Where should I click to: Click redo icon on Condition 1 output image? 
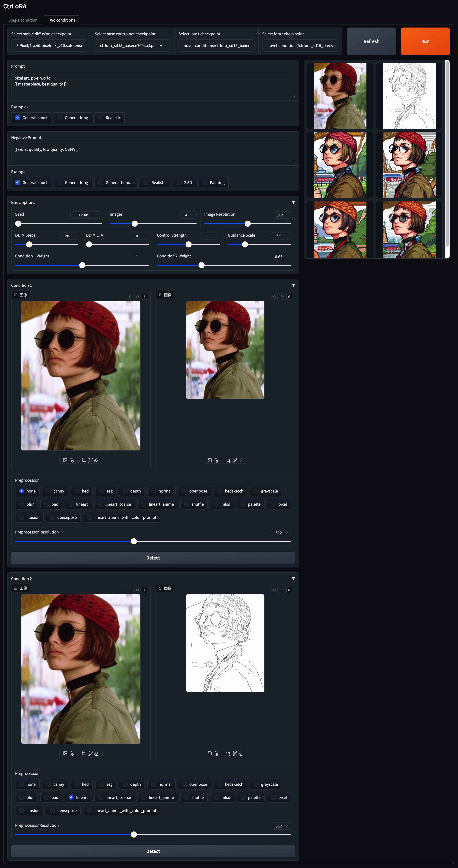click(282, 297)
